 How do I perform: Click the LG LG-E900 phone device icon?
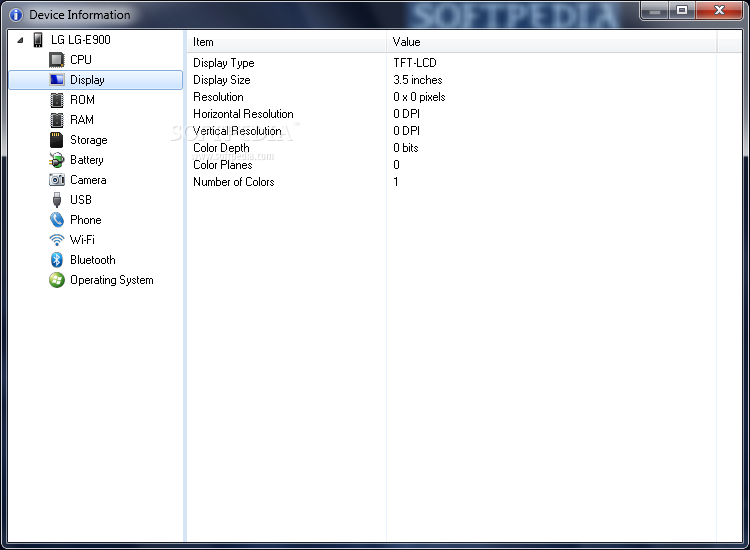[38, 40]
